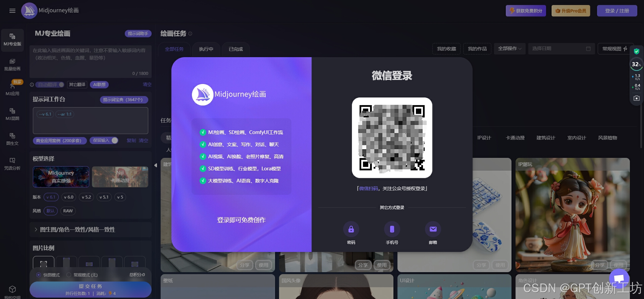The image size is (644, 299).
Task: Select 常规模式 (无) radio button
Action: [69, 275]
